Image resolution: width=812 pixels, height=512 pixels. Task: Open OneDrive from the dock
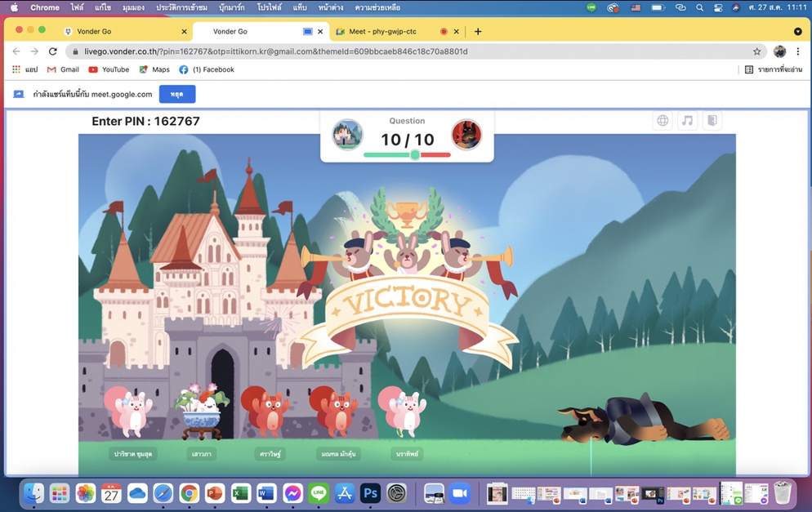pos(137,493)
